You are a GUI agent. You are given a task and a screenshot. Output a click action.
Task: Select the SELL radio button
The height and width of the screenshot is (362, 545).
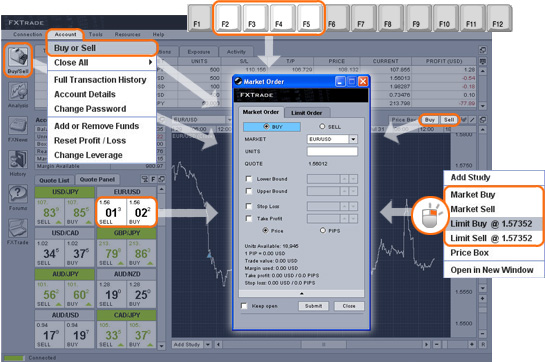pos(322,127)
